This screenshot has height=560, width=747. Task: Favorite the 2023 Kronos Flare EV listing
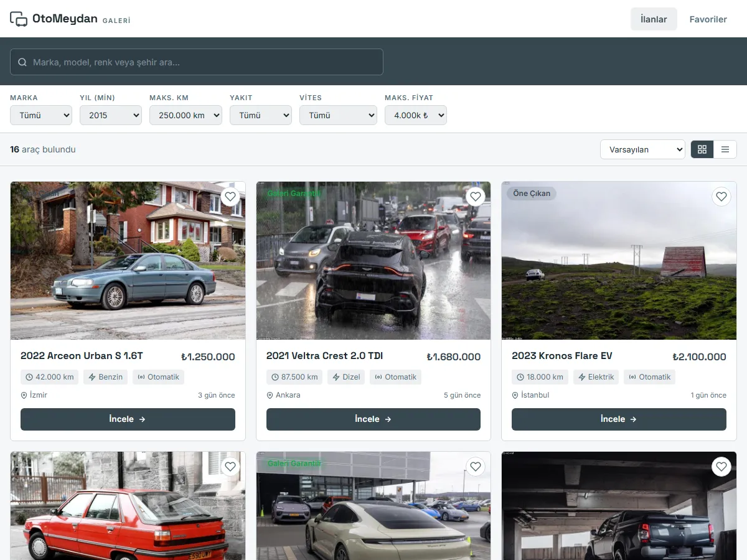(721, 197)
